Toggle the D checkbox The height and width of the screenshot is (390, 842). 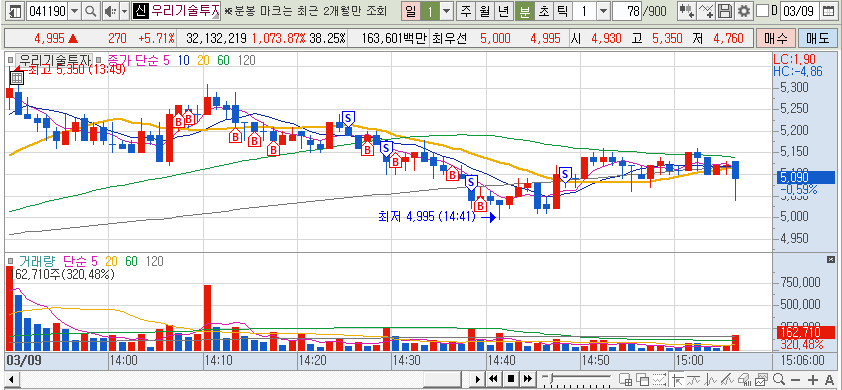click(x=762, y=10)
